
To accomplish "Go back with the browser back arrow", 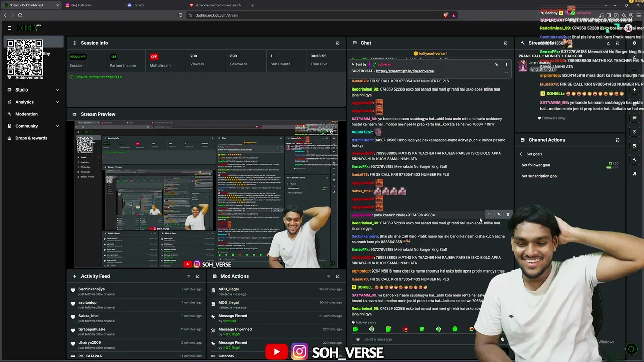I will 6,15.
